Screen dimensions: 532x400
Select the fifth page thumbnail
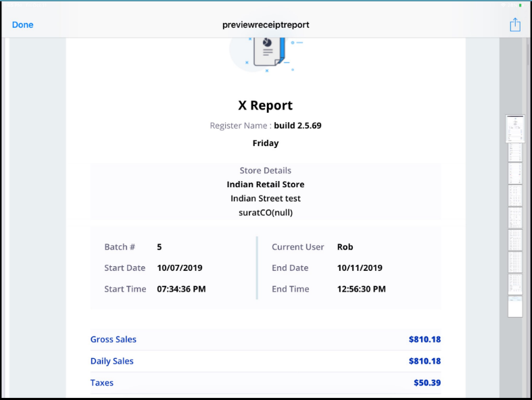coord(515,218)
